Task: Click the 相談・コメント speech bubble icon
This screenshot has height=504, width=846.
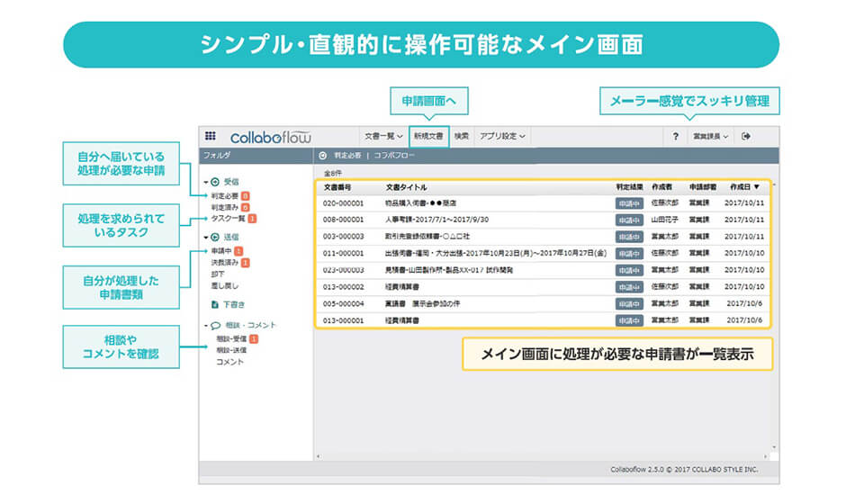Action: point(216,325)
